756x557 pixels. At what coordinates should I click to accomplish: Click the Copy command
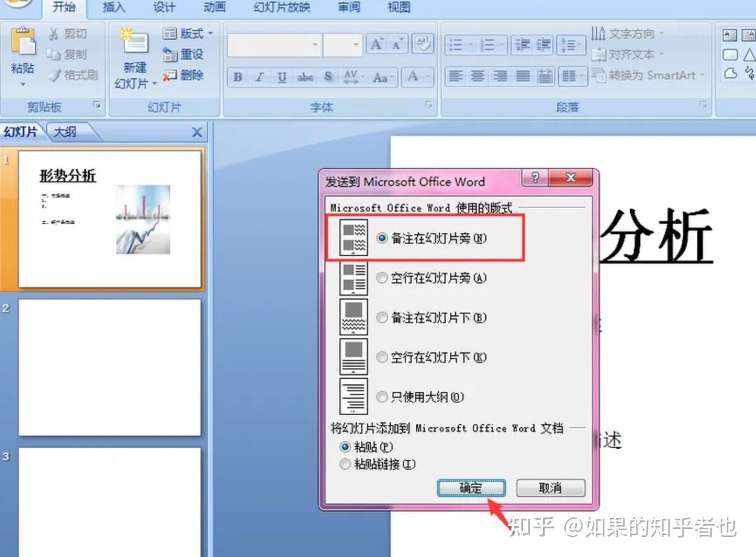(68, 54)
